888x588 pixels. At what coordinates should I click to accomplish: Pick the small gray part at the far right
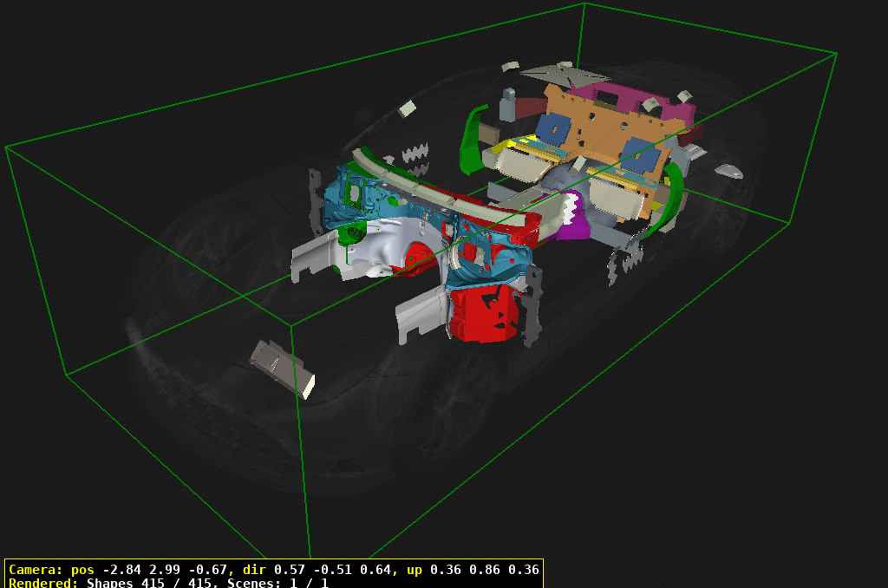pyautogui.click(x=728, y=171)
